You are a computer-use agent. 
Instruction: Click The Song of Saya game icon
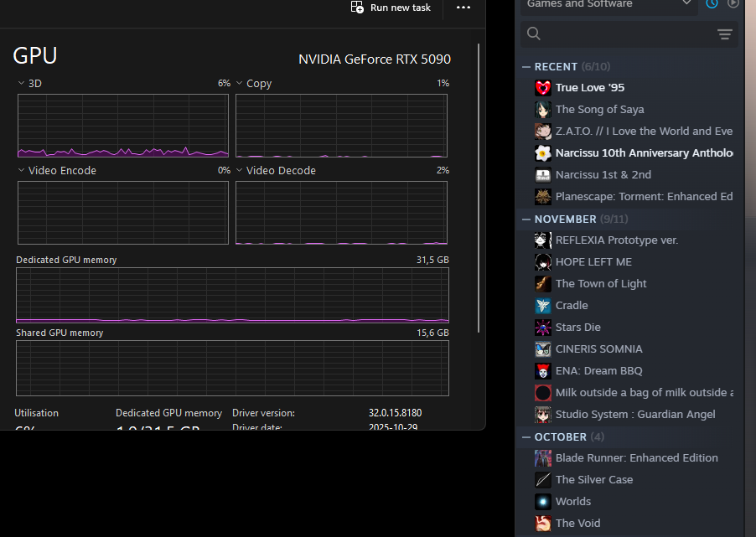coord(543,110)
